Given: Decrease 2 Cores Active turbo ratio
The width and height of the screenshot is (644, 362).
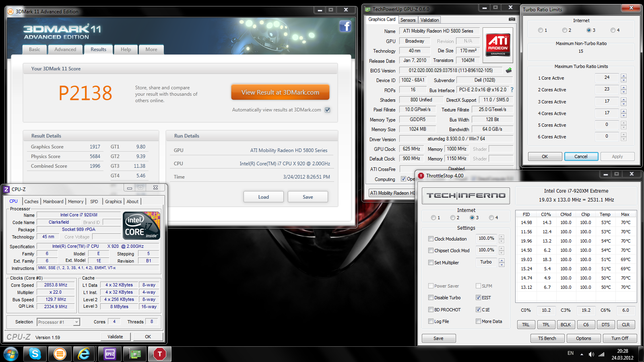Looking at the screenshot, I should (623, 92).
